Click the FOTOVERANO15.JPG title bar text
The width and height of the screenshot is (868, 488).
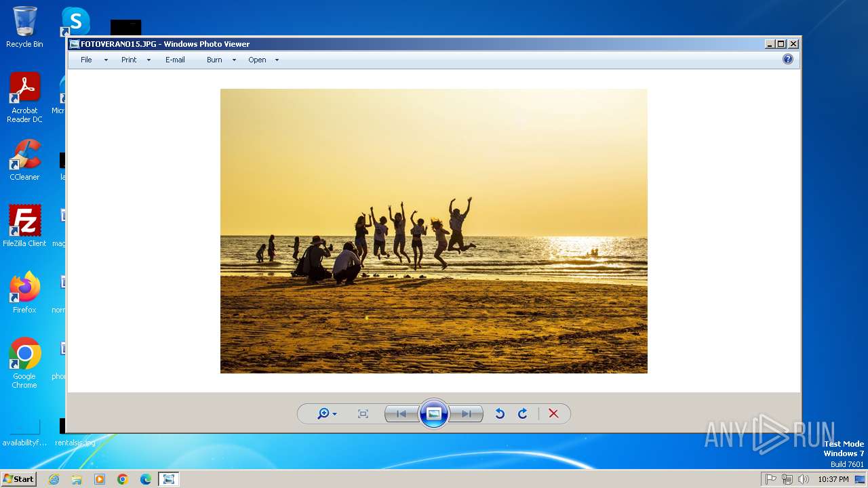pyautogui.click(x=165, y=44)
